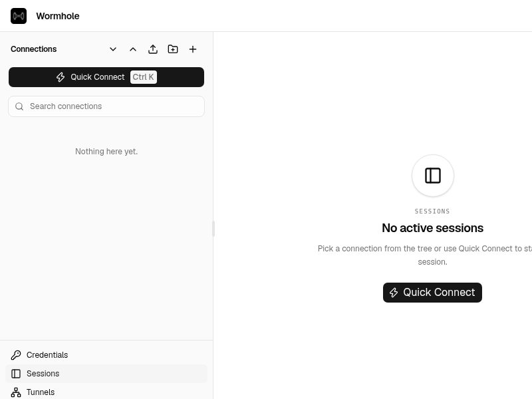Click the key icon beside Credentials
532x399 pixels.
click(x=16, y=355)
